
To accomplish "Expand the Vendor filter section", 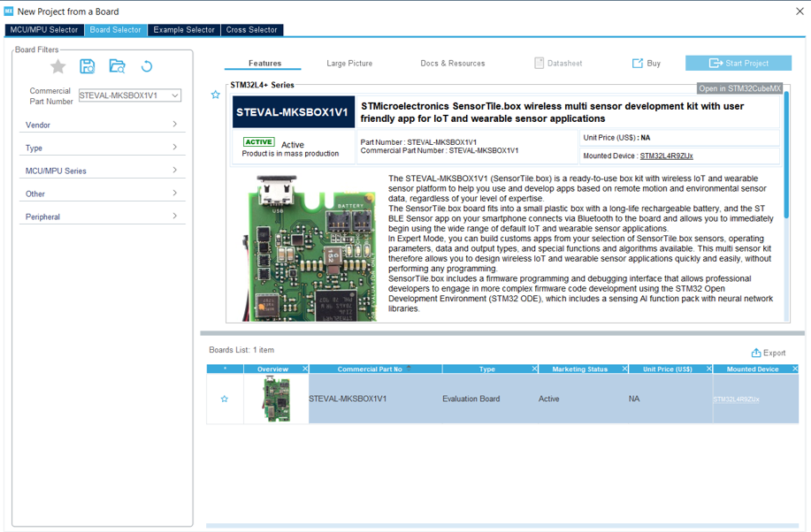I will coord(103,125).
